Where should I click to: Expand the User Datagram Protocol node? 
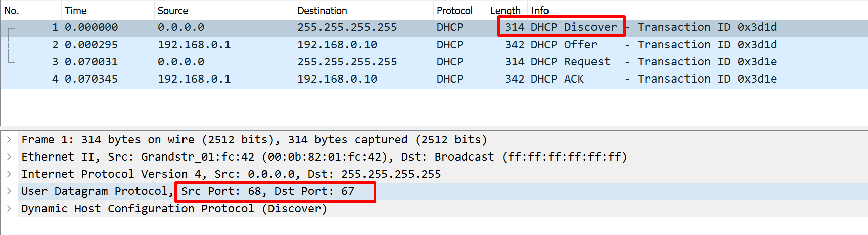pyautogui.click(x=9, y=191)
